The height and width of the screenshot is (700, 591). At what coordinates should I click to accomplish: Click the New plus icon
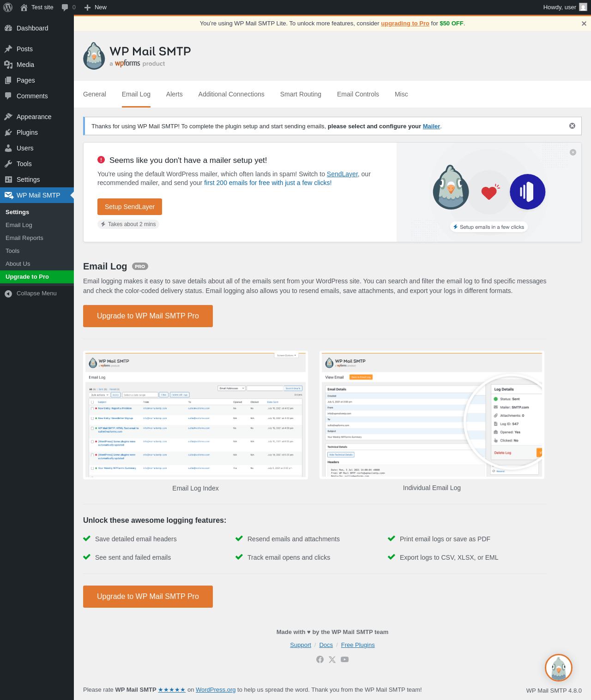87,7
